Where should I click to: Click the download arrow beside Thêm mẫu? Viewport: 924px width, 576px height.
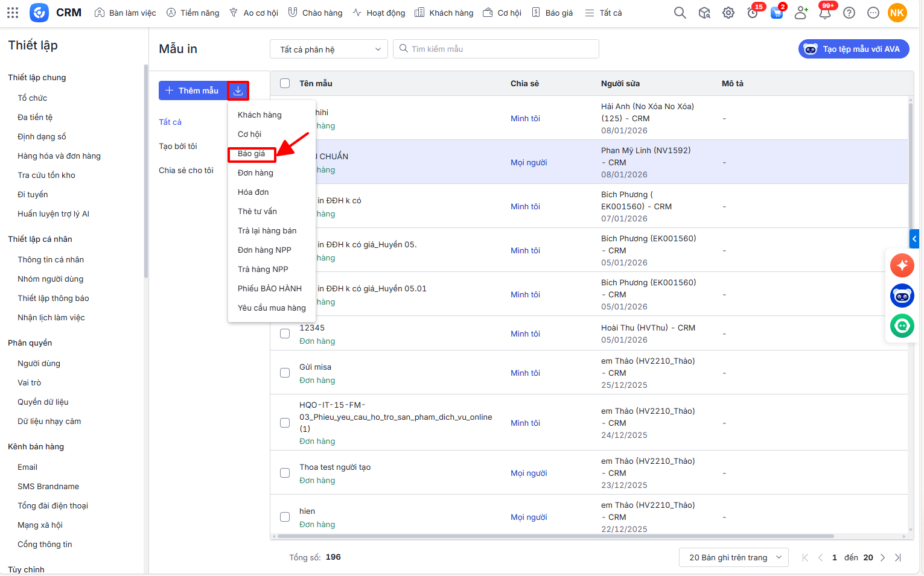238,90
